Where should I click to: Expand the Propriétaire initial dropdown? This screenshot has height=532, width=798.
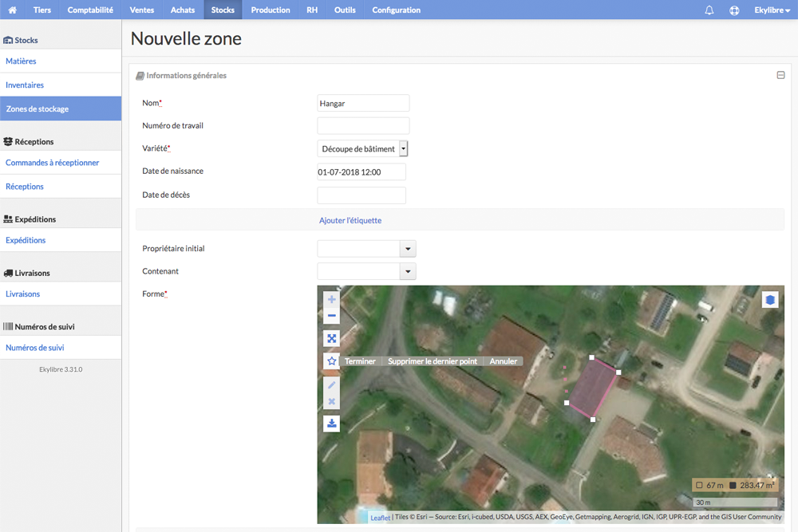point(408,249)
